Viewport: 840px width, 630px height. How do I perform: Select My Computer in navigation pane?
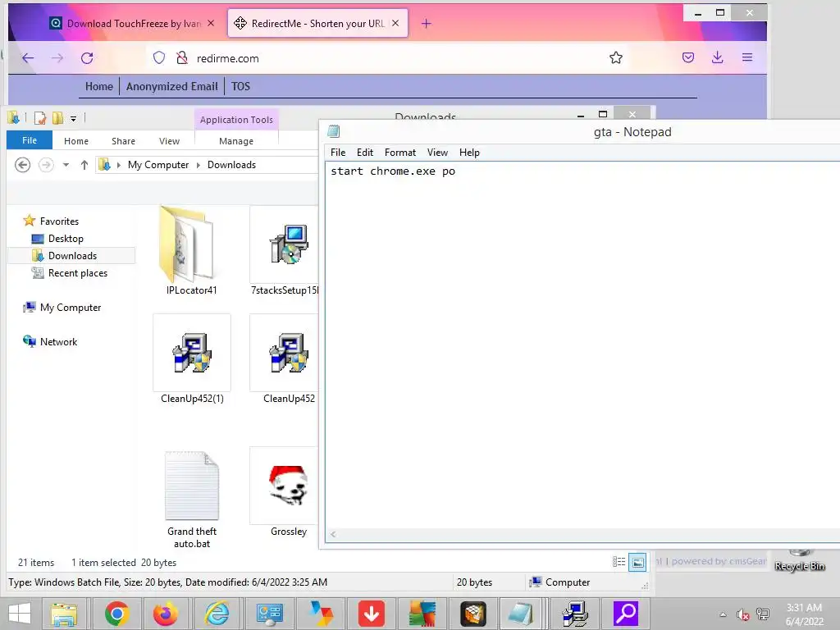[71, 308]
